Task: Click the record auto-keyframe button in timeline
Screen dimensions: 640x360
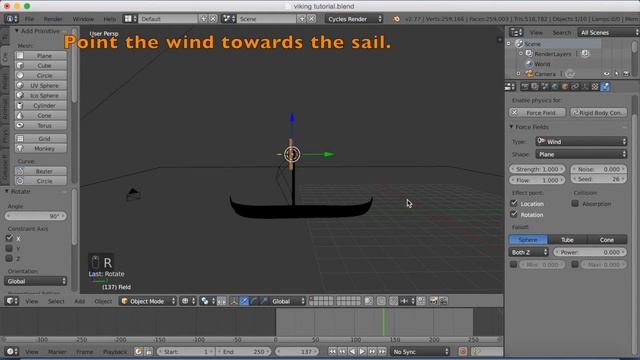Action: [463, 351]
